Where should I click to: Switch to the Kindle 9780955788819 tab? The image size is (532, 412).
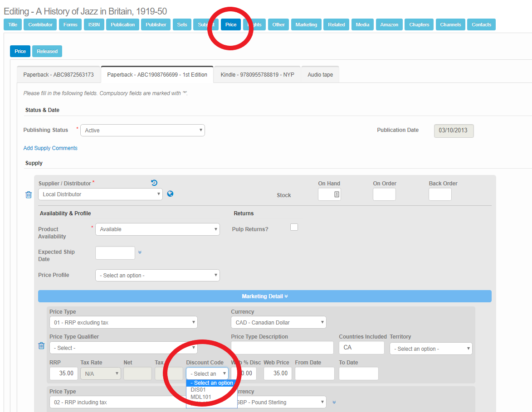click(x=257, y=75)
